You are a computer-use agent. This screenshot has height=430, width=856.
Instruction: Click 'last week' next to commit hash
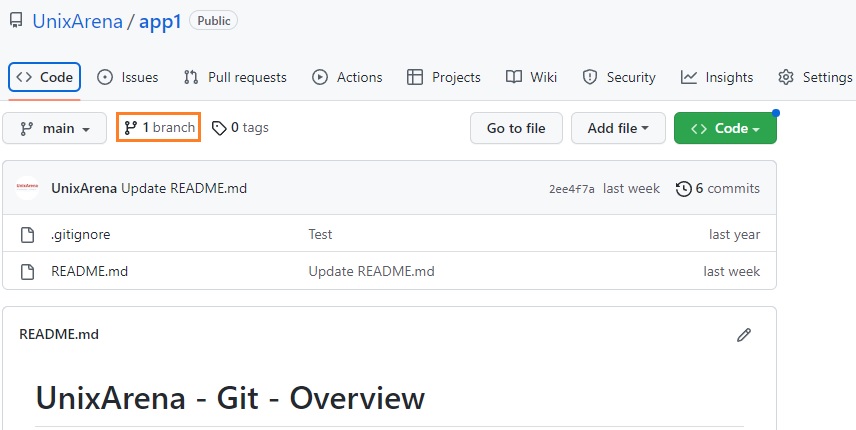pos(631,188)
